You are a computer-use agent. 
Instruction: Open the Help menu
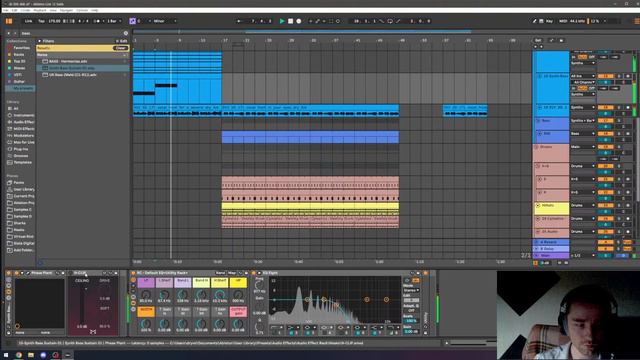pos(94,10)
